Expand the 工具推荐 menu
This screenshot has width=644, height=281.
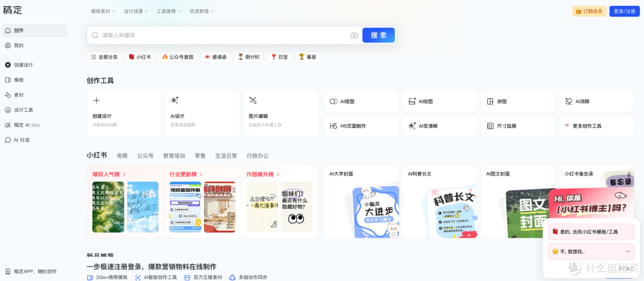click(x=169, y=11)
